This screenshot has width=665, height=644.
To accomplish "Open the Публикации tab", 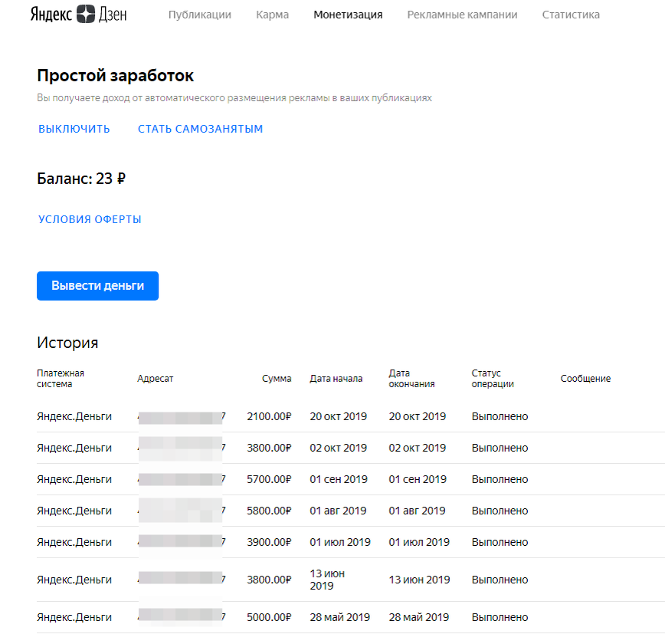I will 200,15.
